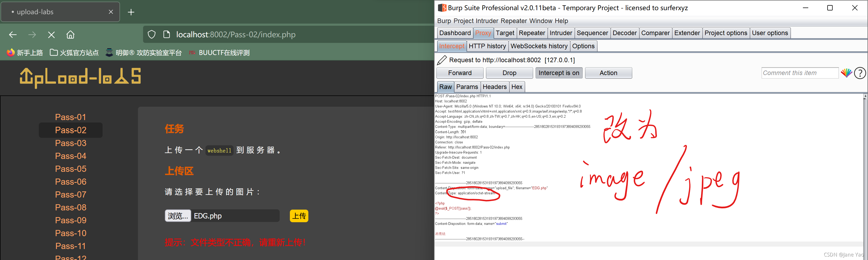This screenshot has height=260, width=868.
Task: Click the Comment this item field
Action: click(x=800, y=73)
